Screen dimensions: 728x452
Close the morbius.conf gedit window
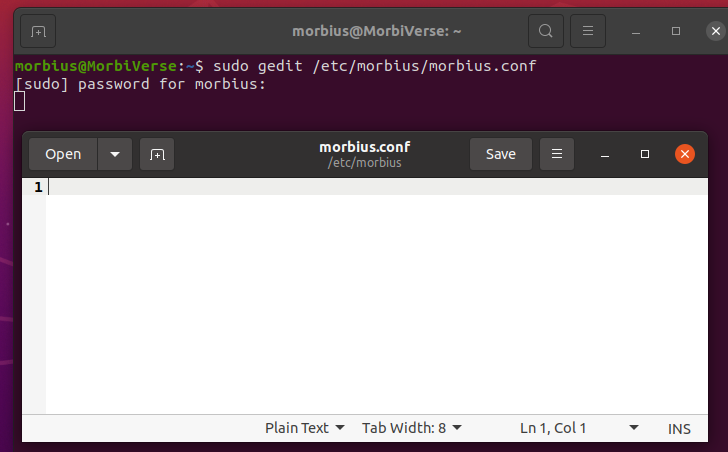pos(685,154)
